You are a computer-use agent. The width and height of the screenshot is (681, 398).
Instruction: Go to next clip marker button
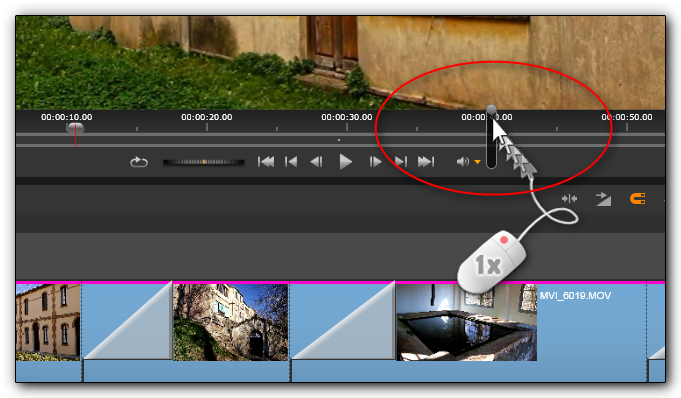click(x=400, y=162)
